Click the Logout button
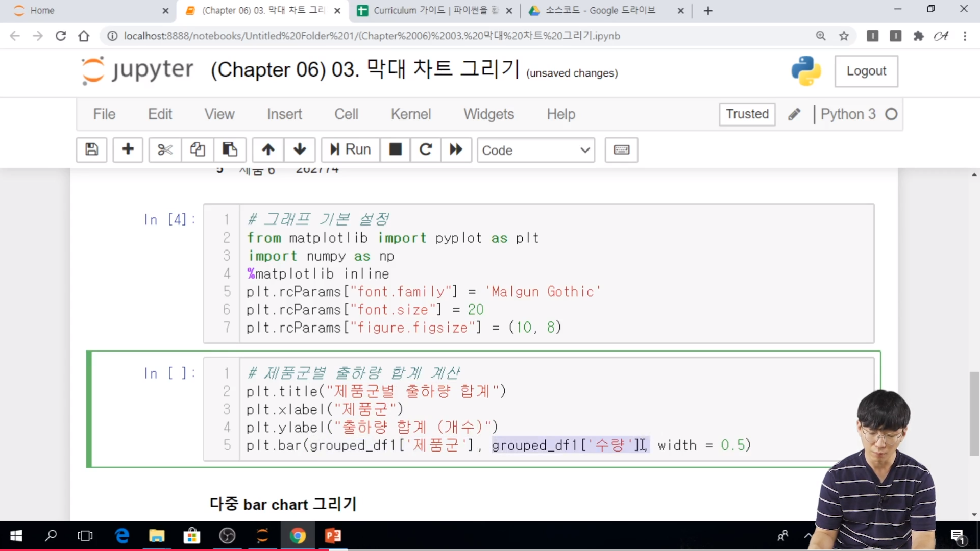Screen dimensions: 980x551 pos(866,71)
